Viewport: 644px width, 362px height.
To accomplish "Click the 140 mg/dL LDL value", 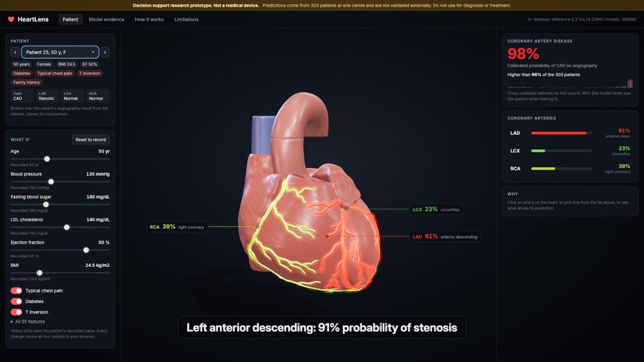I will pyautogui.click(x=97, y=220).
